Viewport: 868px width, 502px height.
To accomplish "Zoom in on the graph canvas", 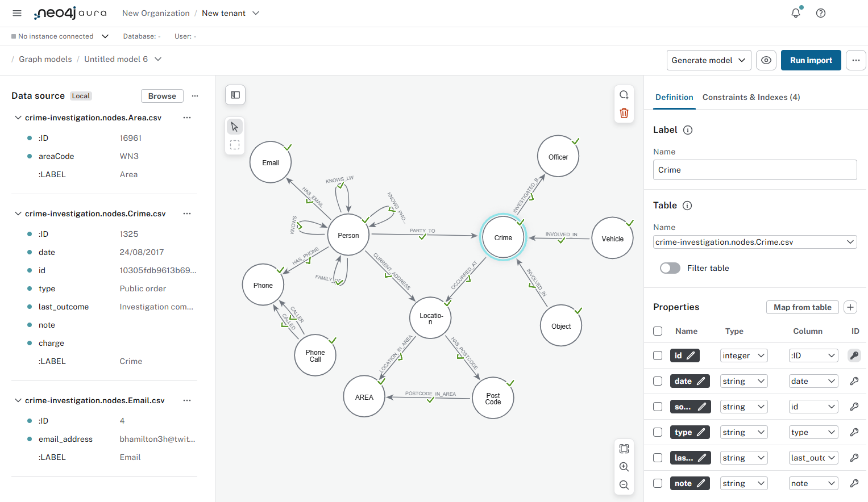I will click(624, 467).
